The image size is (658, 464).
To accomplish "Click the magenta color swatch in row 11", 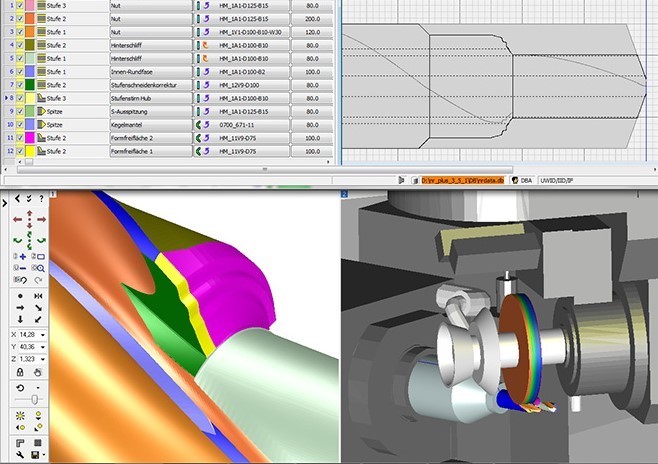I will coord(31,138).
